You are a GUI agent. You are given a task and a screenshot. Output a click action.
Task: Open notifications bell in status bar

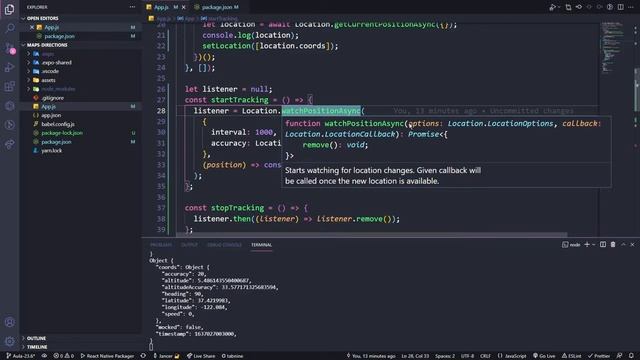pos(631,356)
